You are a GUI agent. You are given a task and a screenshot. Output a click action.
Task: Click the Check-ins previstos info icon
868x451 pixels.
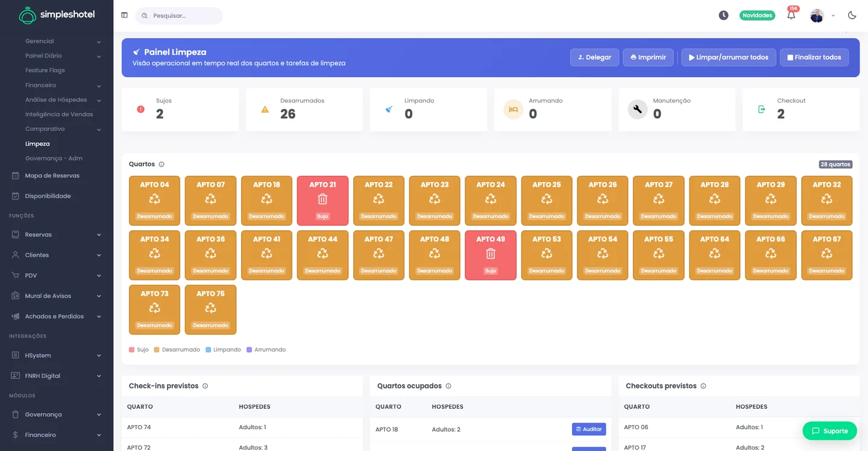[x=205, y=386]
